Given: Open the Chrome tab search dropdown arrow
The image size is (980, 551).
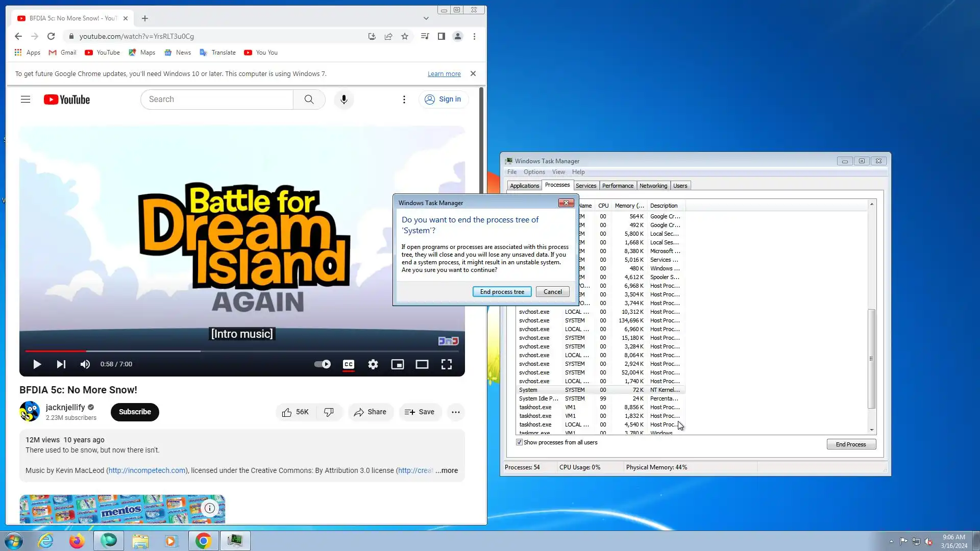Looking at the screenshot, I should pyautogui.click(x=426, y=18).
